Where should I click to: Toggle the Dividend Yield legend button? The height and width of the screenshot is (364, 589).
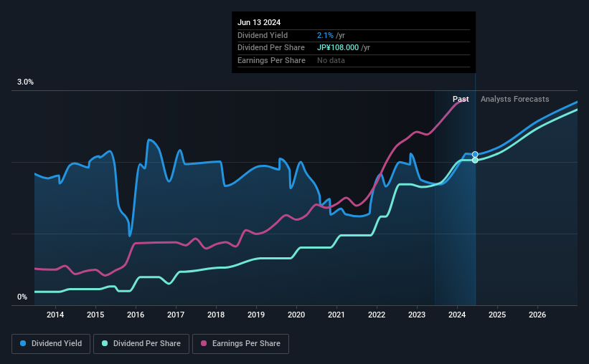(51, 344)
